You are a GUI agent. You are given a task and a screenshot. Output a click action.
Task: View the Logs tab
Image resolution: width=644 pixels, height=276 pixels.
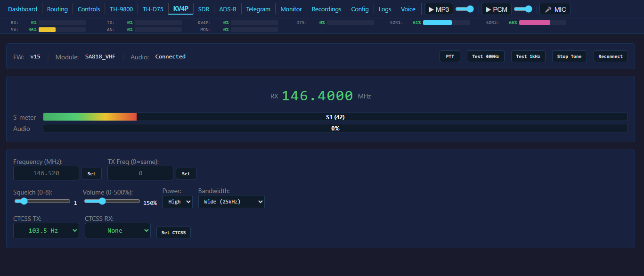(385, 9)
